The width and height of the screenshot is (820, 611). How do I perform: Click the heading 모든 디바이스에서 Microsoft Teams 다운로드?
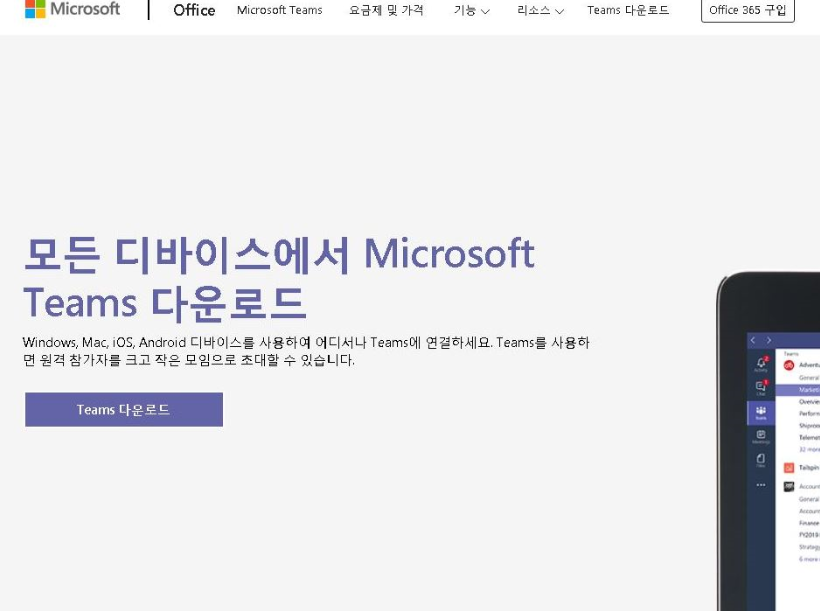point(279,278)
